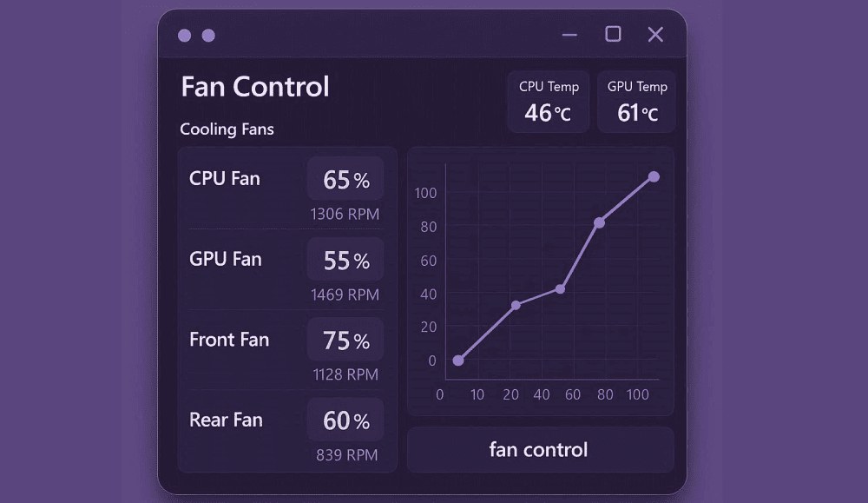Click the first fan curve point at 0
This screenshot has height=503, width=868.
click(458, 361)
